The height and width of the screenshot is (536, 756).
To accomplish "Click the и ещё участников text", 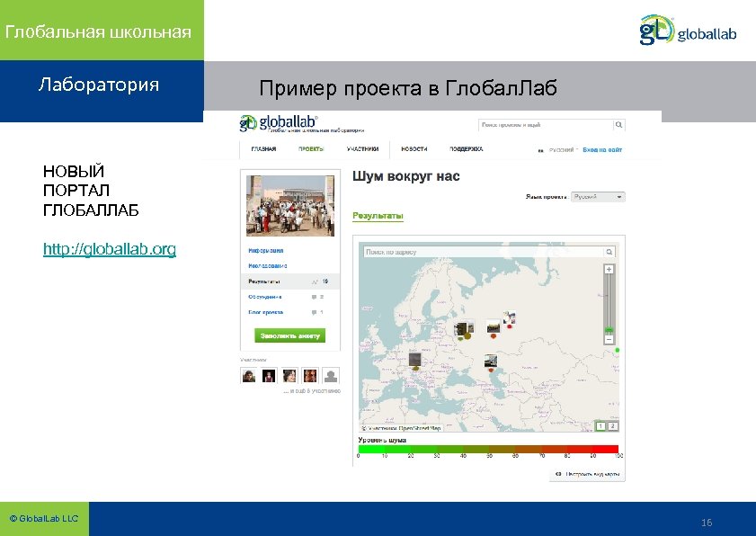I will 312,391.
